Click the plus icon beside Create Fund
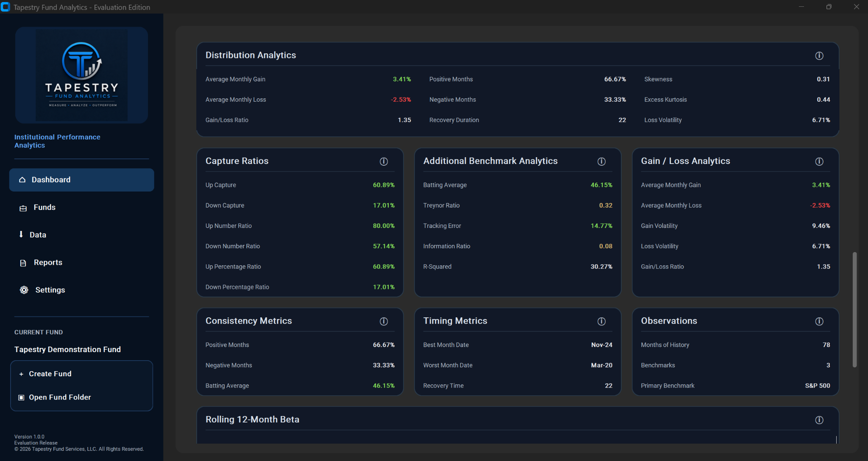Image resolution: width=868 pixels, height=461 pixels. (x=21, y=374)
